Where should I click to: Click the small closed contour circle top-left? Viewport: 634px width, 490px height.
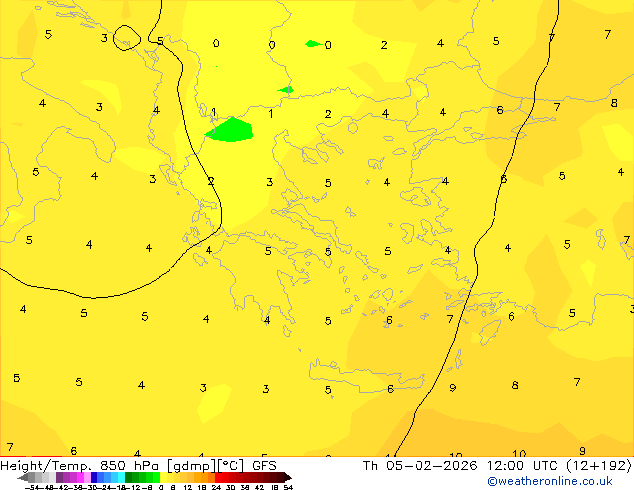click(127, 38)
